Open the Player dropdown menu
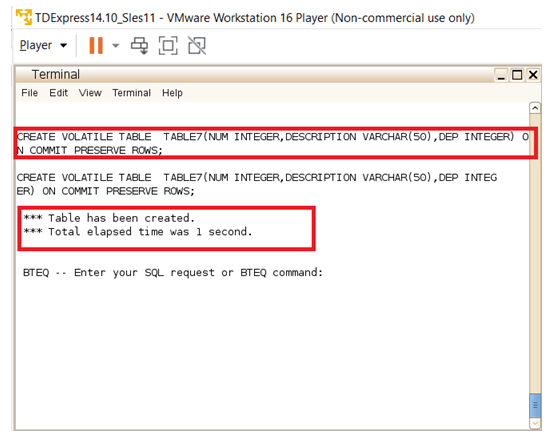This screenshot has height=442, width=551. click(43, 45)
